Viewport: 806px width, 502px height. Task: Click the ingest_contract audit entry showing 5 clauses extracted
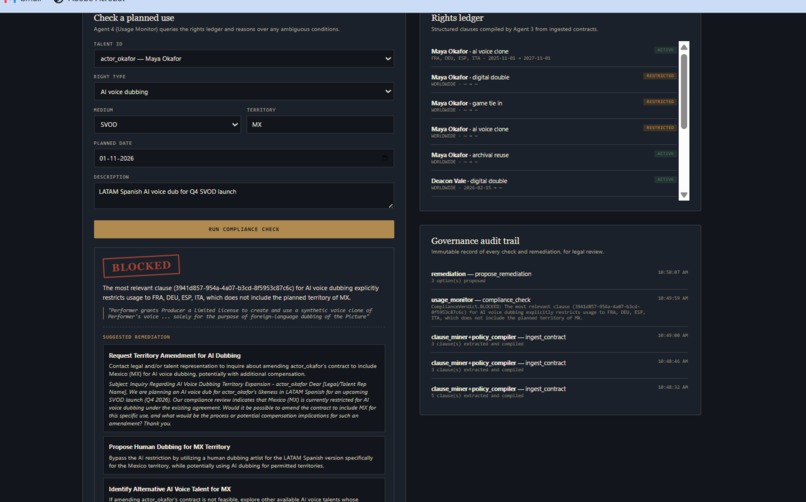[559, 392]
